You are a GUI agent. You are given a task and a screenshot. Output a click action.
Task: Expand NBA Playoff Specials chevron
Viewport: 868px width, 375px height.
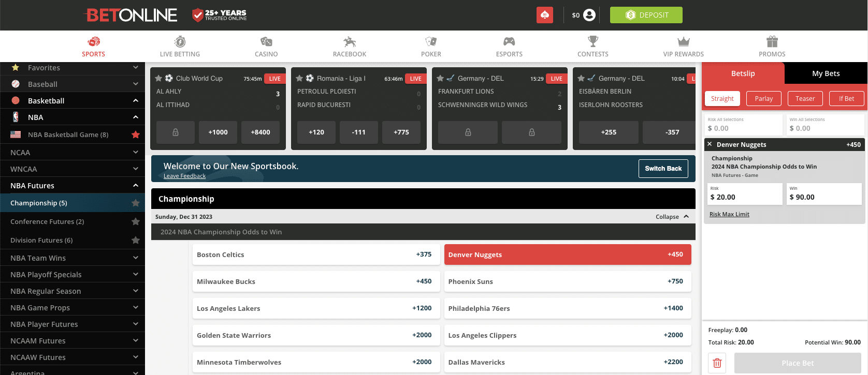(136, 274)
